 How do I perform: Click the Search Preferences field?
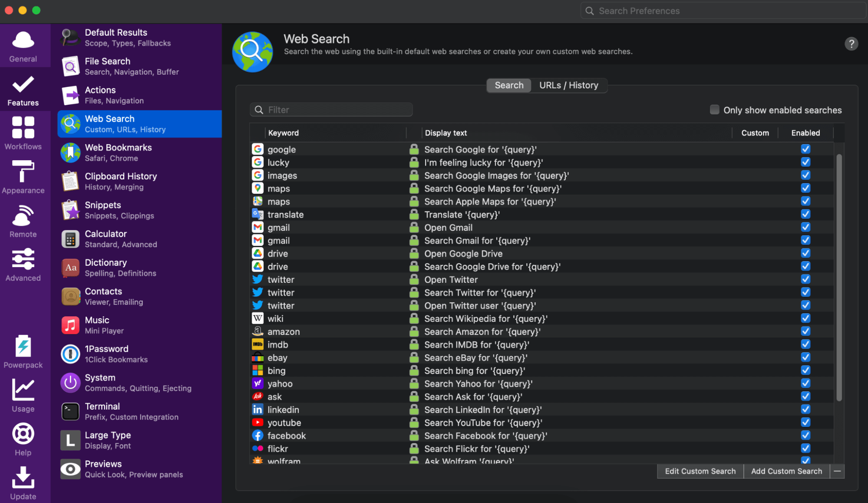coord(723,11)
